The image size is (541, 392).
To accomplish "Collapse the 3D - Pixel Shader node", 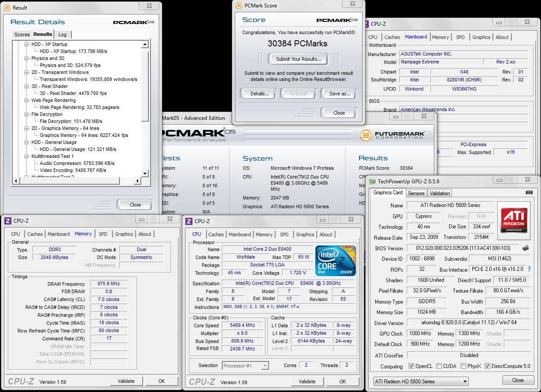I will [x=27, y=86].
